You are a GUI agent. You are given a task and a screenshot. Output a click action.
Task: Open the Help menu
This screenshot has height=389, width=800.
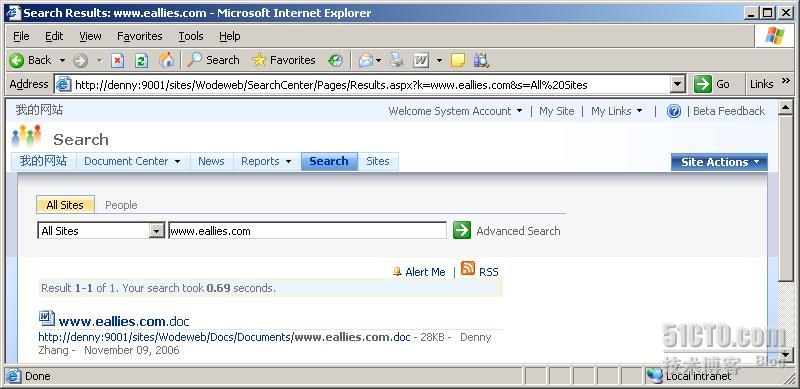[230, 36]
